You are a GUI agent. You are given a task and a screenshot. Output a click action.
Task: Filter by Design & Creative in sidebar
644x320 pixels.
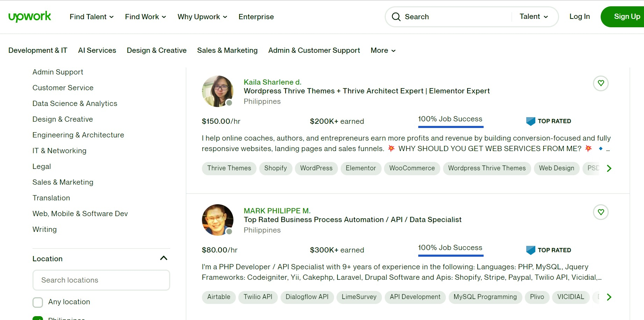coord(63,119)
